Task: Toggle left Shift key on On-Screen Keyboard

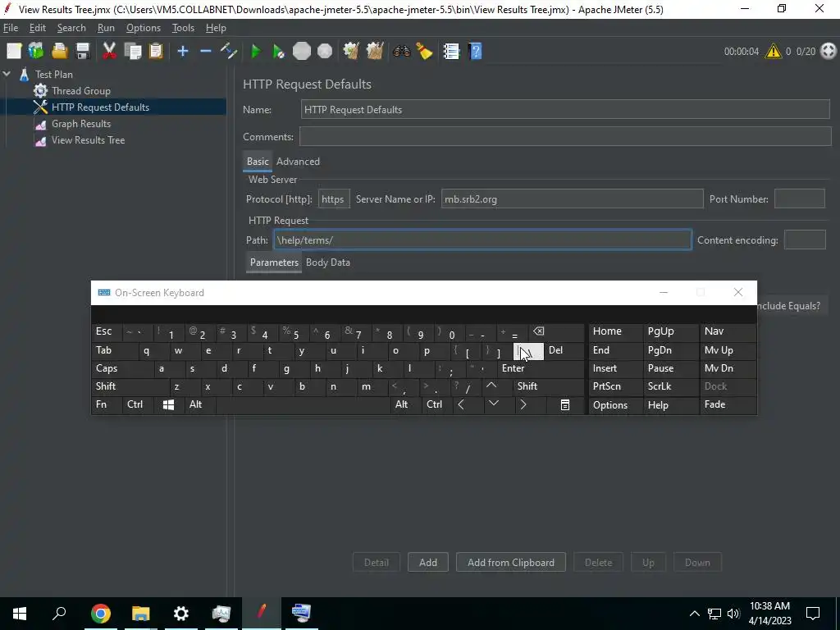Action: pos(130,386)
